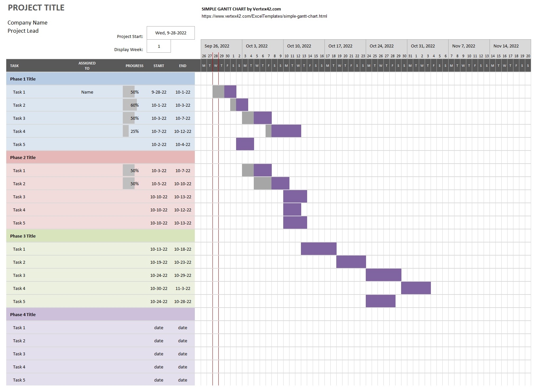Click the 50% progress bar of Phase 1 Task 1
Screen dimensions: 537x392
click(128, 92)
